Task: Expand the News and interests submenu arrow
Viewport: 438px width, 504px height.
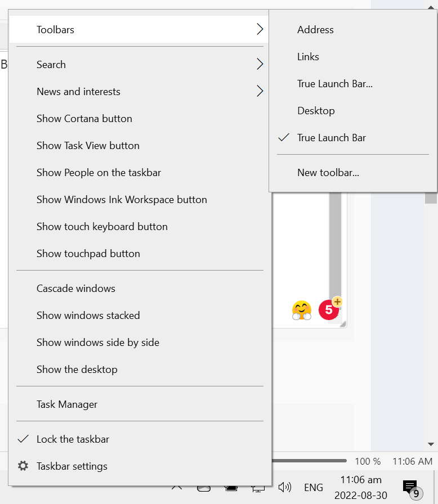Action: 260,92
